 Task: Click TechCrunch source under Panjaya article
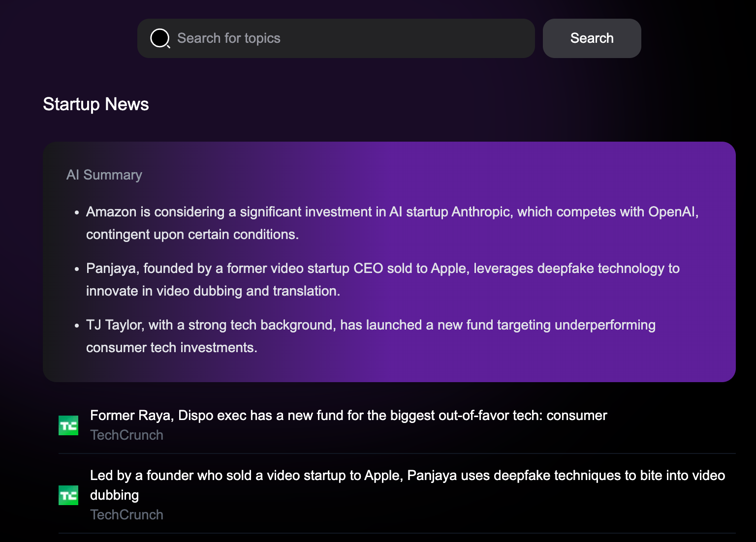(x=126, y=515)
